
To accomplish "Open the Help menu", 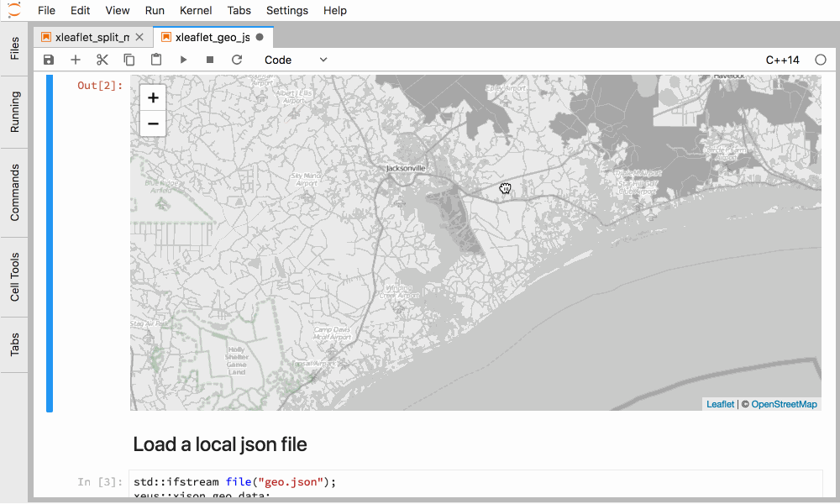I will tap(335, 10).
